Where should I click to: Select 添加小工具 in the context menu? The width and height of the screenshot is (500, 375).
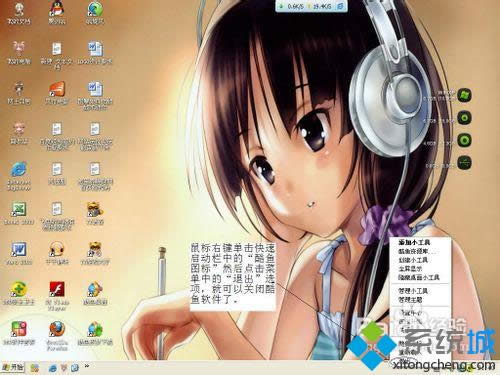pos(414,242)
